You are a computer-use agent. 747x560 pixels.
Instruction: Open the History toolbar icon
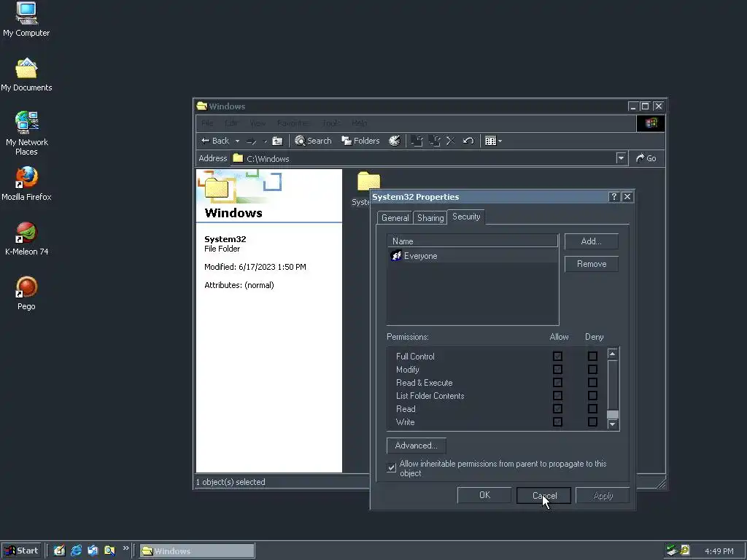(x=395, y=141)
